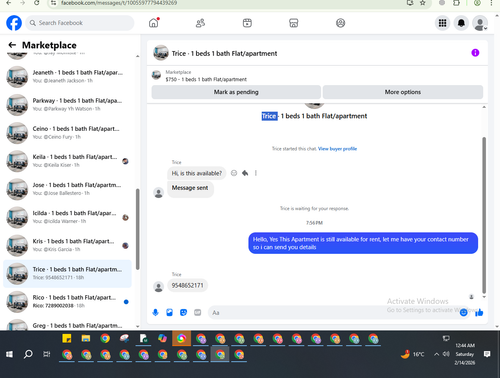
Task: Open the account profile menu
Action: pos(480,23)
